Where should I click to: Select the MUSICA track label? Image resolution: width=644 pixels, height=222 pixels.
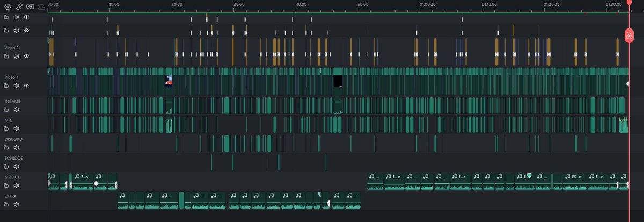pyautogui.click(x=12, y=177)
